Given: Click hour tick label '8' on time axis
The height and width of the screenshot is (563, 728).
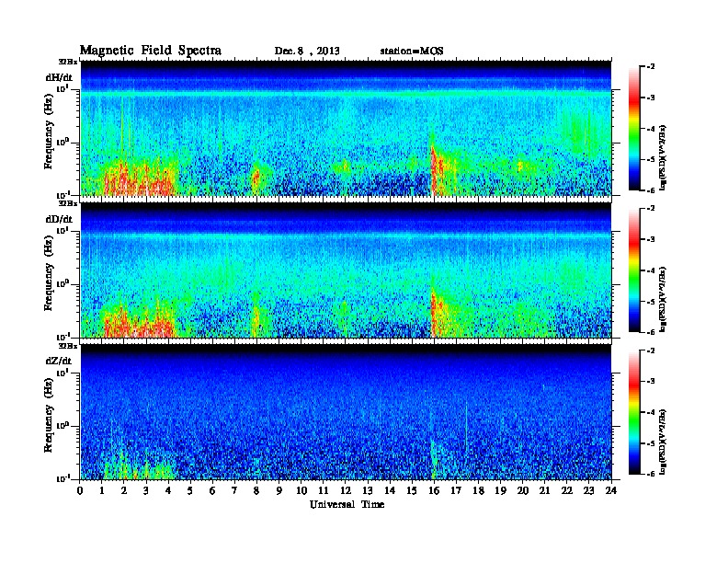Looking at the screenshot, I should [x=257, y=490].
